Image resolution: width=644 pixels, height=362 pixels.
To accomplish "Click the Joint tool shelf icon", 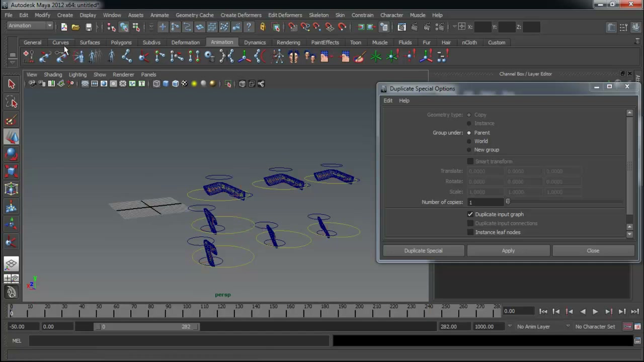I will [127, 57].
